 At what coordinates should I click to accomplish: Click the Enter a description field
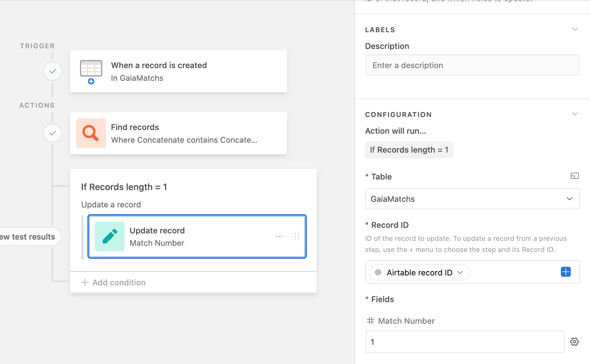472,65
